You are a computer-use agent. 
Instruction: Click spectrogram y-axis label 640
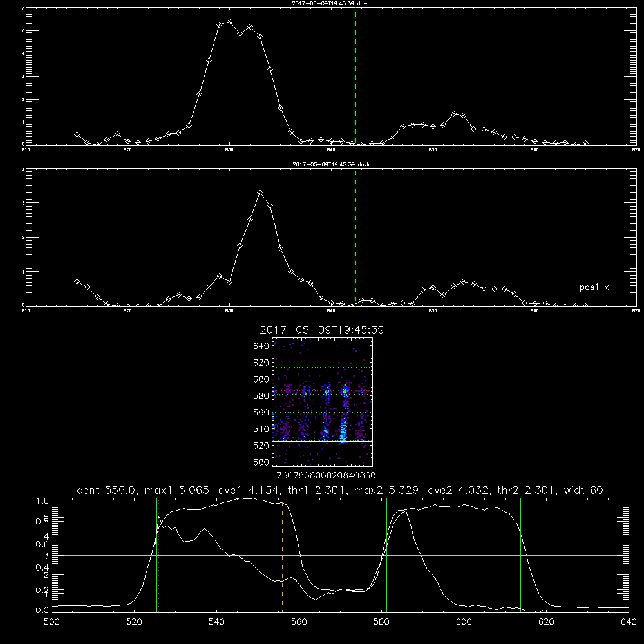(x=261, y=346)
